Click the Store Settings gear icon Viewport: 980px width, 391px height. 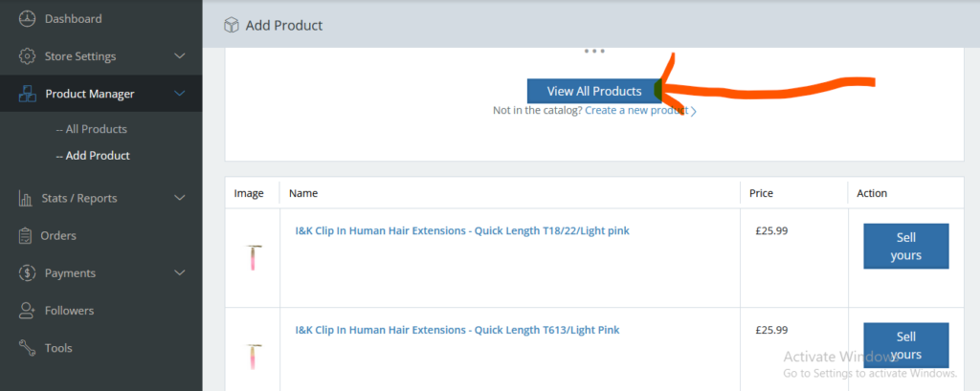point(27,56)
